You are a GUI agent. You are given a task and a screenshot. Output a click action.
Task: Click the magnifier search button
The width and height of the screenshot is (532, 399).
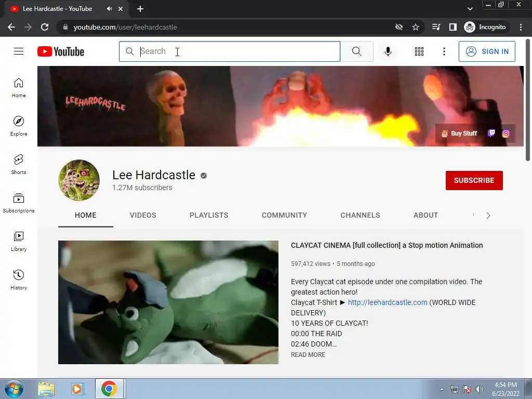pos(356,51)
